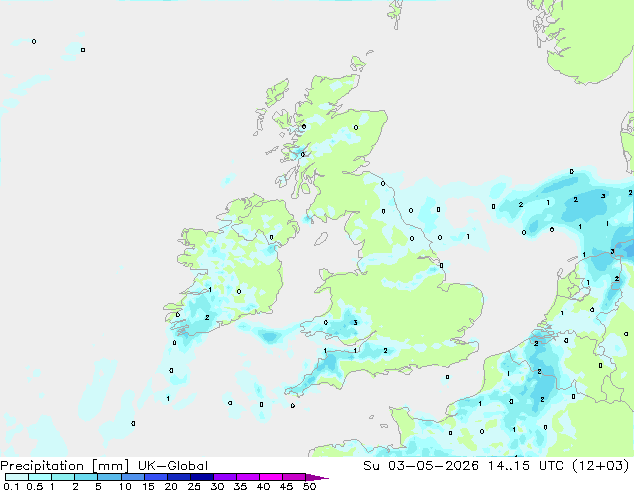Click the 10–15 mm legend color swatch
The image size is (634, 490).
coord(133,477)
